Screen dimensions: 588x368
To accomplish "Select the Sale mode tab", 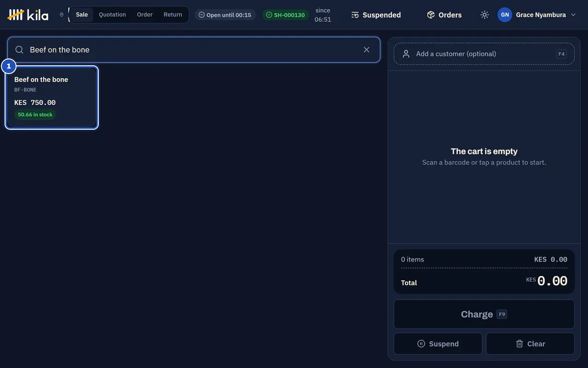I will [x=82, y=14].
